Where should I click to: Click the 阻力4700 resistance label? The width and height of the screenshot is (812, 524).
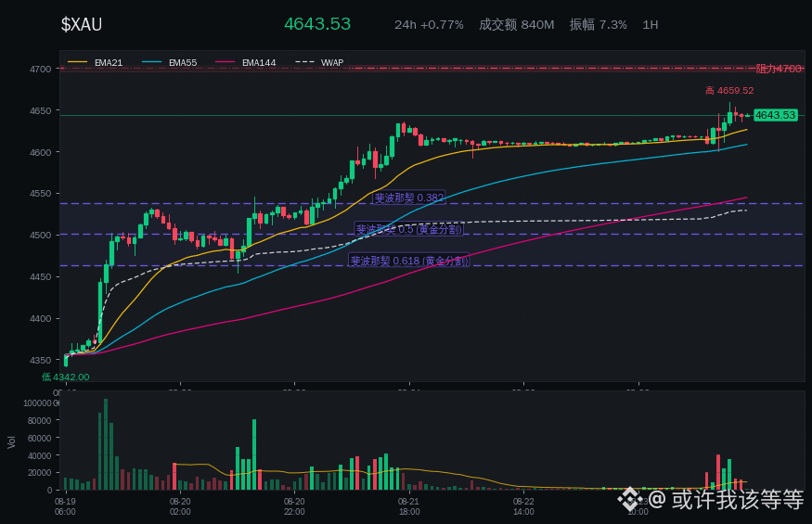pos(779,69)
